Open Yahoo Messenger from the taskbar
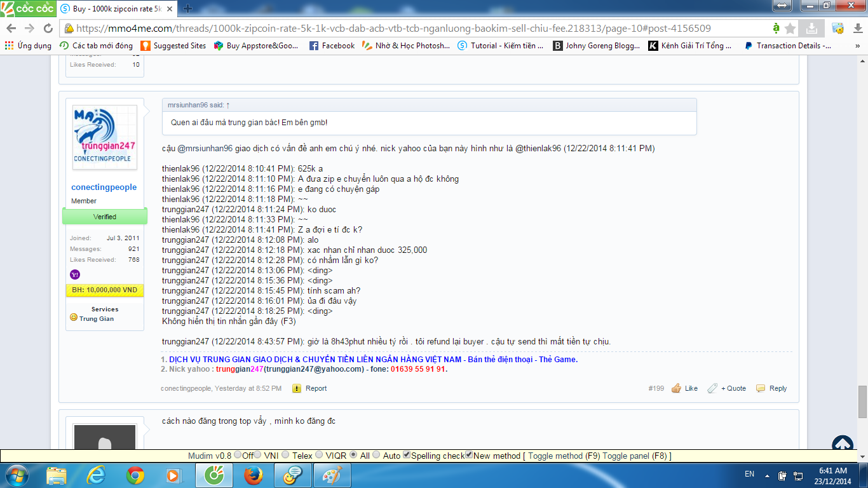The image size is (868, 488). [292, 475]
